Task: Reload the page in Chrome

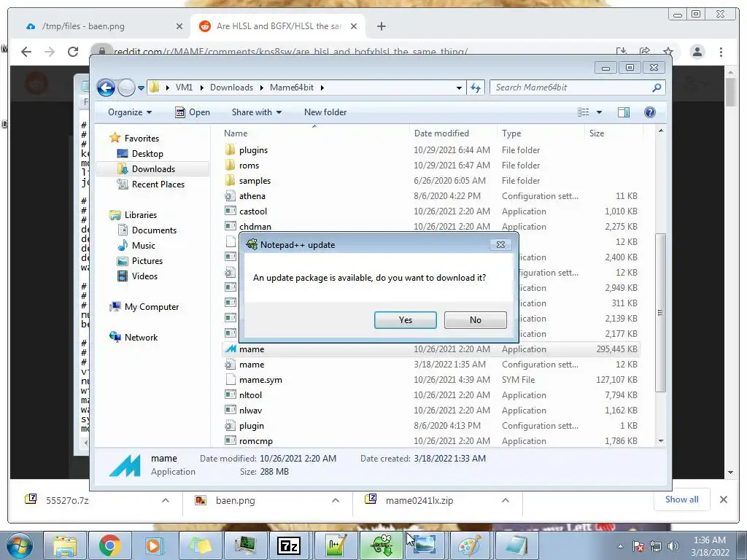Action: tap(73, 52)
